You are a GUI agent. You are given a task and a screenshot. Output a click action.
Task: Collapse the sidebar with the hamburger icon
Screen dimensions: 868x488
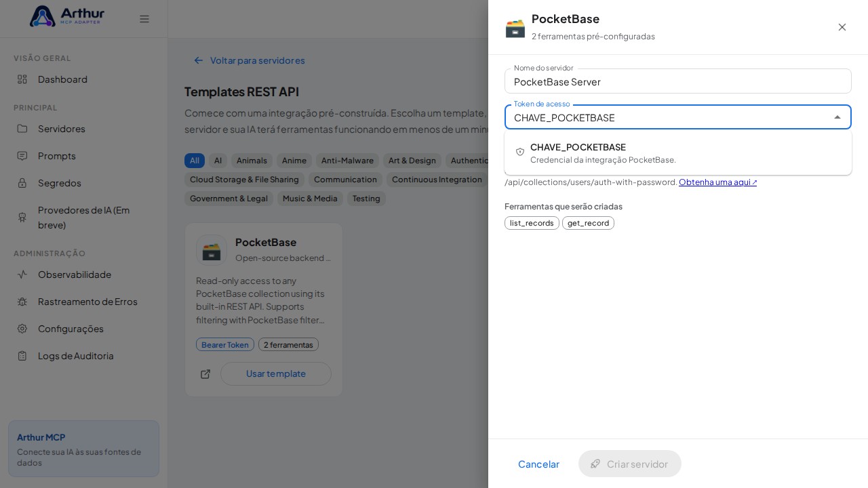coord(144,19)
